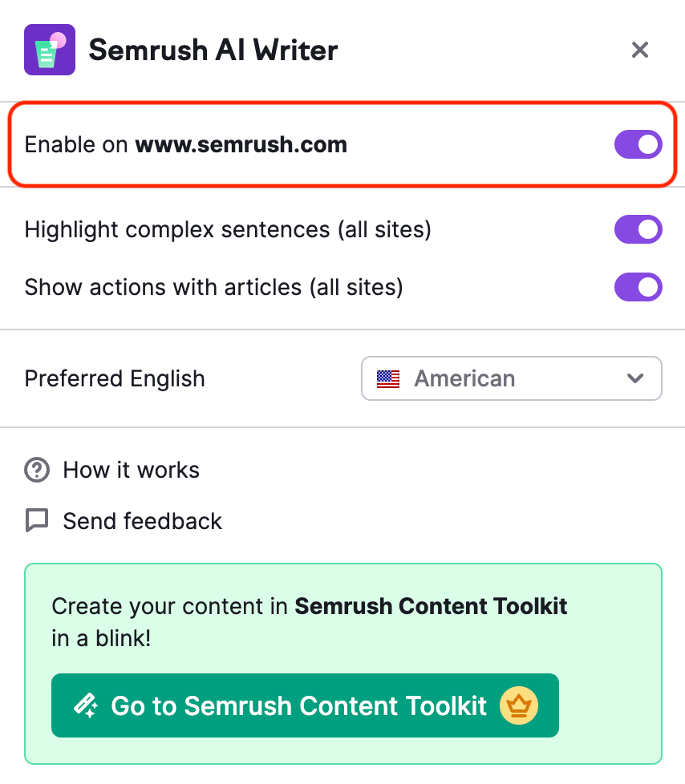Click the speech bubble icon beside Send feedback
This screenshot has width=685, height=784.
pyautogui.click(x=37, y=520)
